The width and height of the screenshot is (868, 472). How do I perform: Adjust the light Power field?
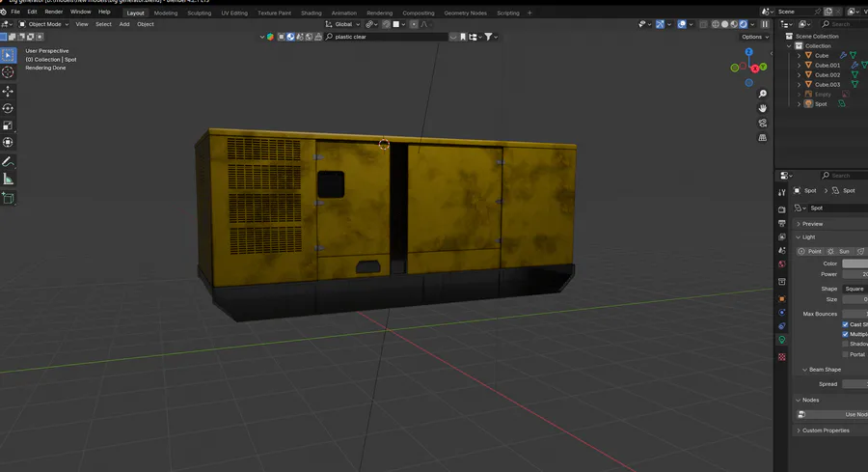pos(854,274)
